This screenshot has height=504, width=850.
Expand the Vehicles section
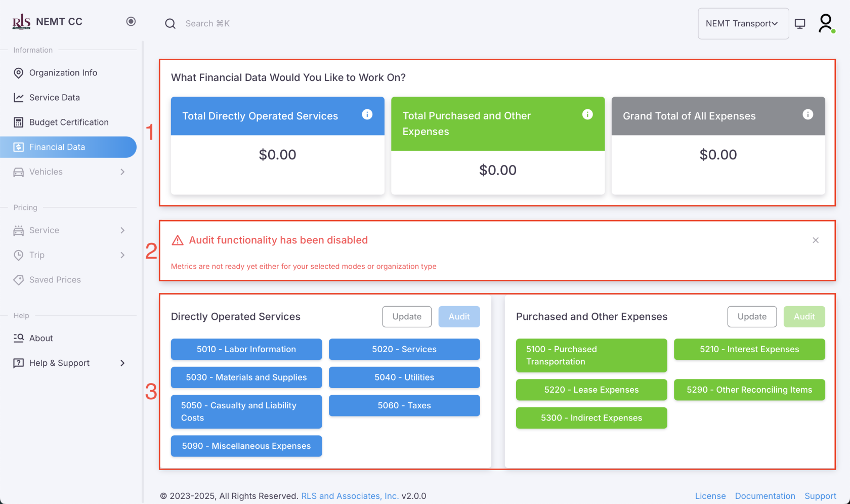(x=68, y=172)
